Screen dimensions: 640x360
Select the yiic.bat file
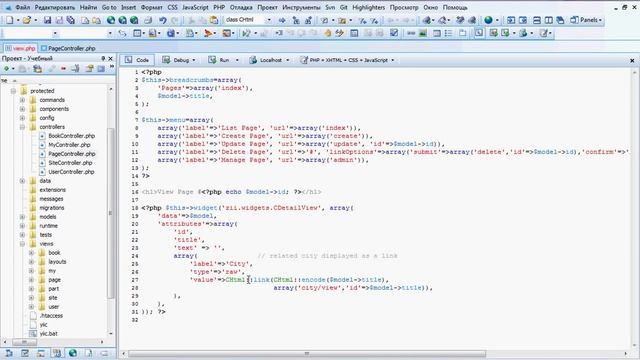tap(48, 333)
